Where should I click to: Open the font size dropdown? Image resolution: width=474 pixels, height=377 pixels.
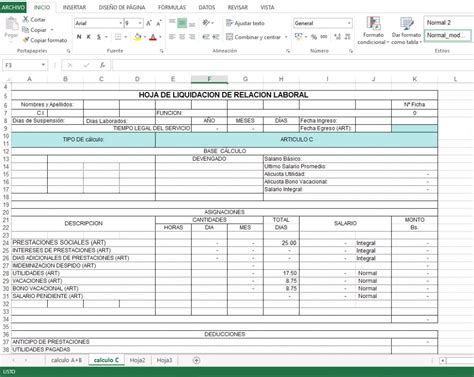140,23
